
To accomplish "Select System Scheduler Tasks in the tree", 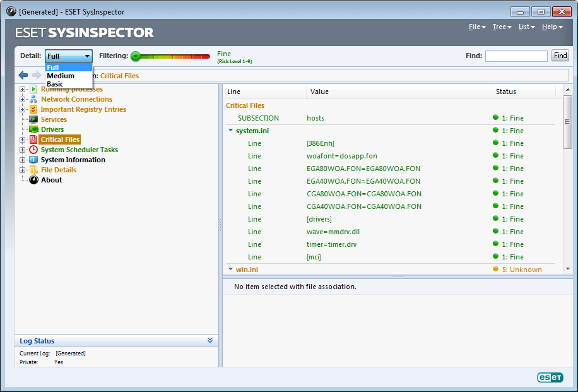I will pos(80,150).
